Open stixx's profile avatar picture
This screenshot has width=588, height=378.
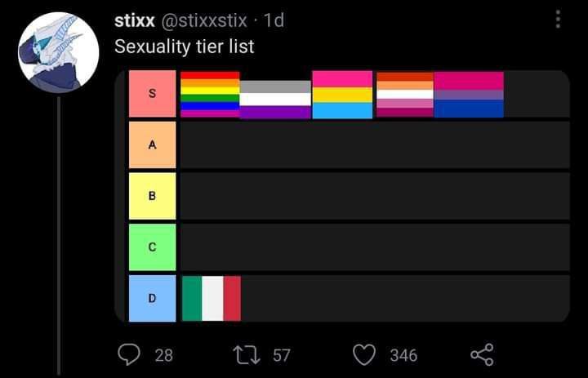pyautogui.click(x=58, y=51)
